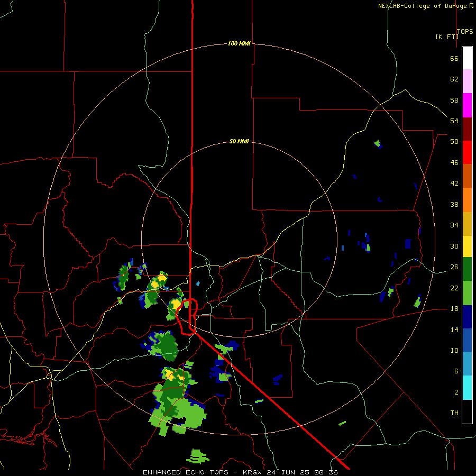Choose the light green legend swatch
Image resolution: width=476 pixels, height=476 pixels.
tap(467, 293)
